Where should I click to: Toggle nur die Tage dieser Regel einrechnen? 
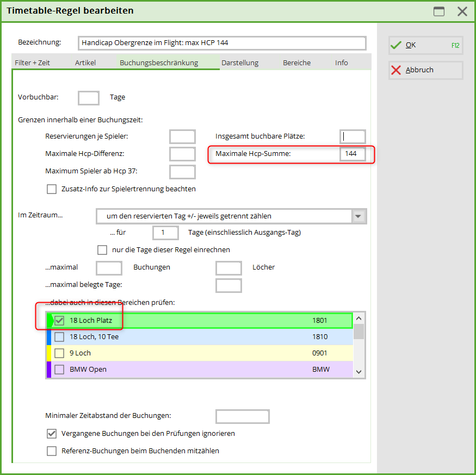pyautogui.click(x=102, y=250)
